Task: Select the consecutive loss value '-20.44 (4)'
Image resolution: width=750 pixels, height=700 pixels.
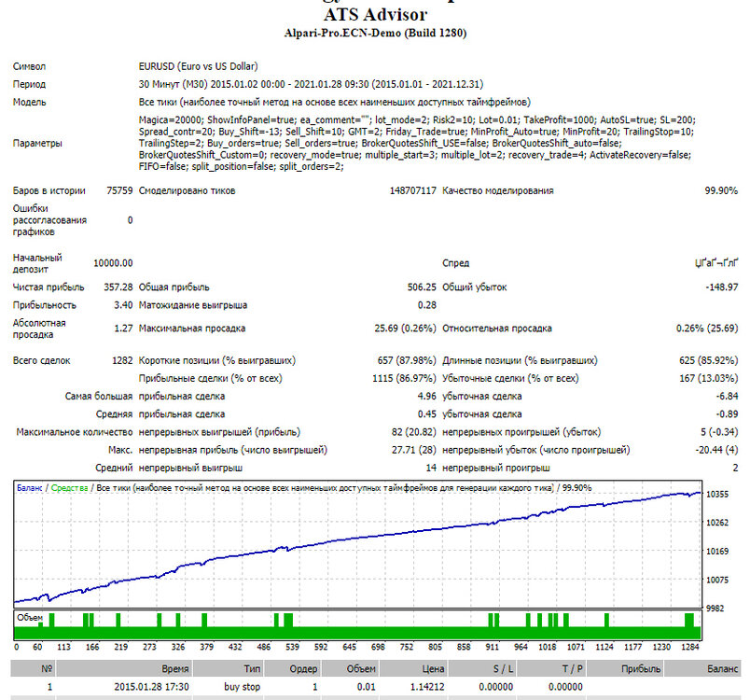Action: pyautogui.click(x=716, y=450)
